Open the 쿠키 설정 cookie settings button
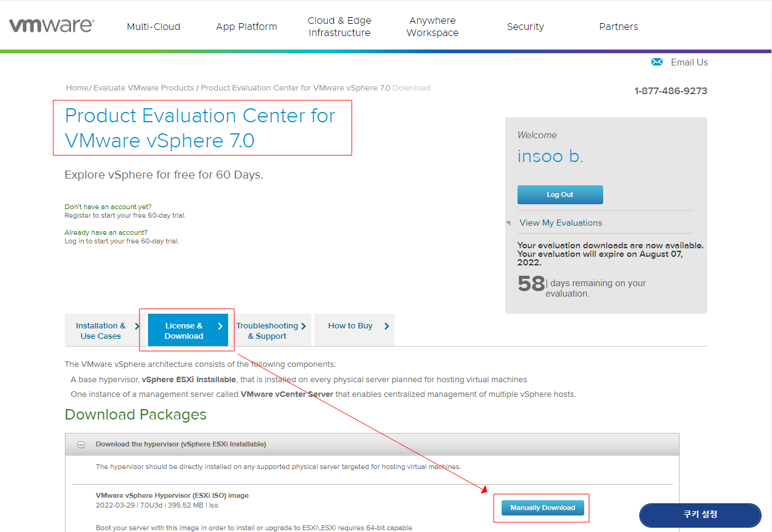 [x=700, y=515]
